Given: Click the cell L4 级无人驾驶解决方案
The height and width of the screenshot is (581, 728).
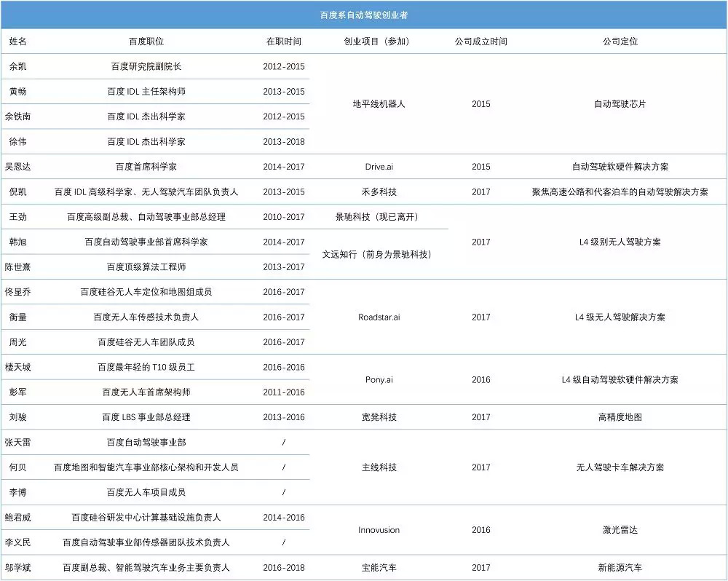Looking at the screenshot, I should coord(620,317).
